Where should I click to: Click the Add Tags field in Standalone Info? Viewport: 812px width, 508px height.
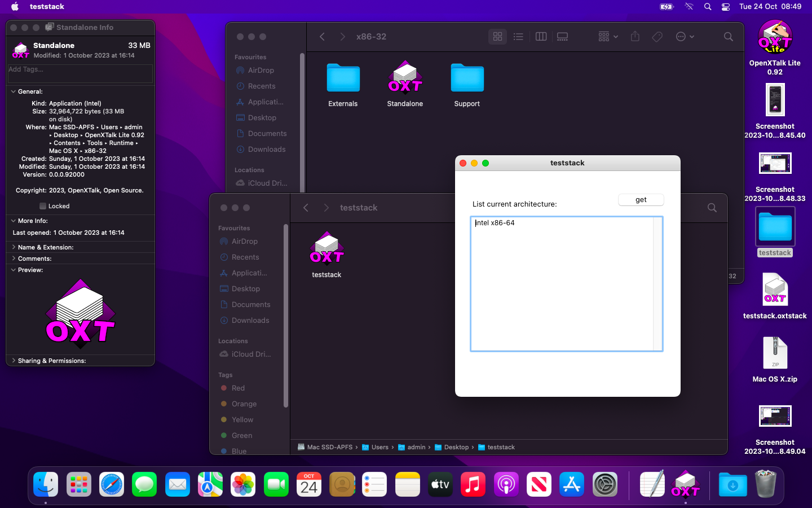point(80,73)
